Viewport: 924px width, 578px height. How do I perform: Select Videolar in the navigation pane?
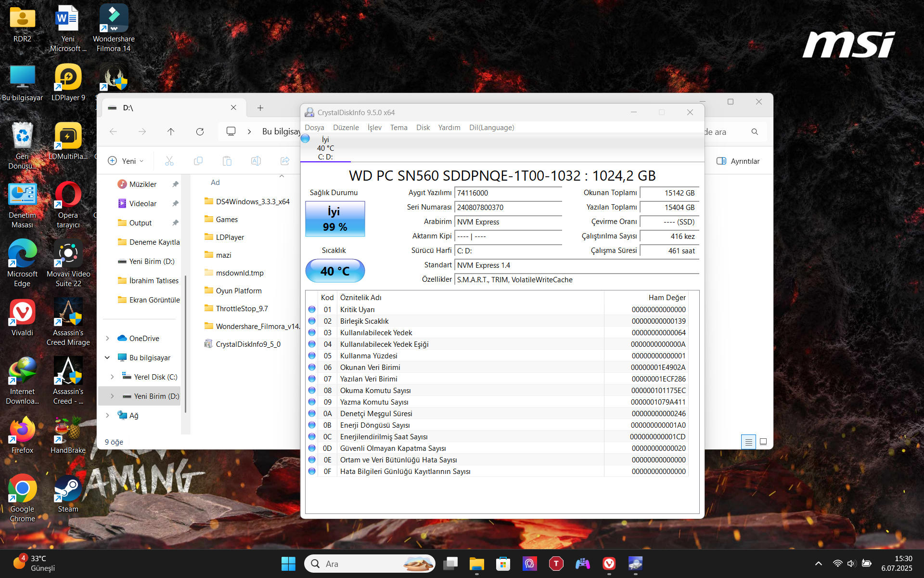142,203
